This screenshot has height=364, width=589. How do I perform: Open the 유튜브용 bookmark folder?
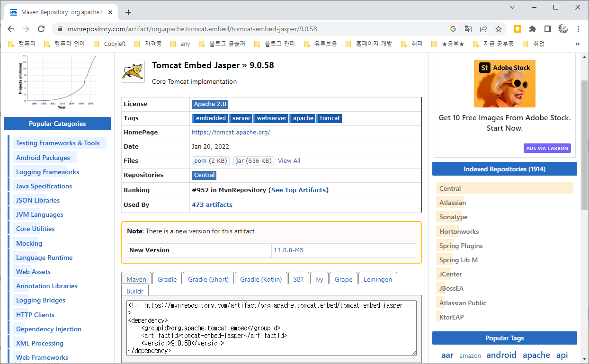[x=320, y=44]
